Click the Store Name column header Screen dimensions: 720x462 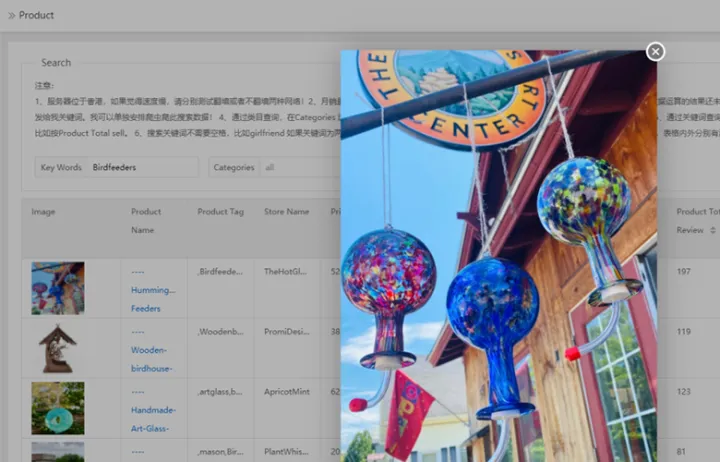point(287,212)
